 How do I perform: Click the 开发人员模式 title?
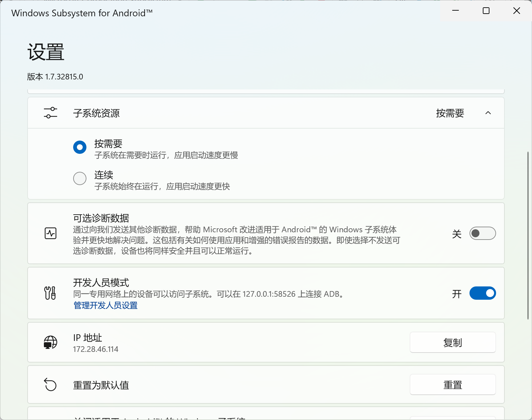click(x=101, y=282)
